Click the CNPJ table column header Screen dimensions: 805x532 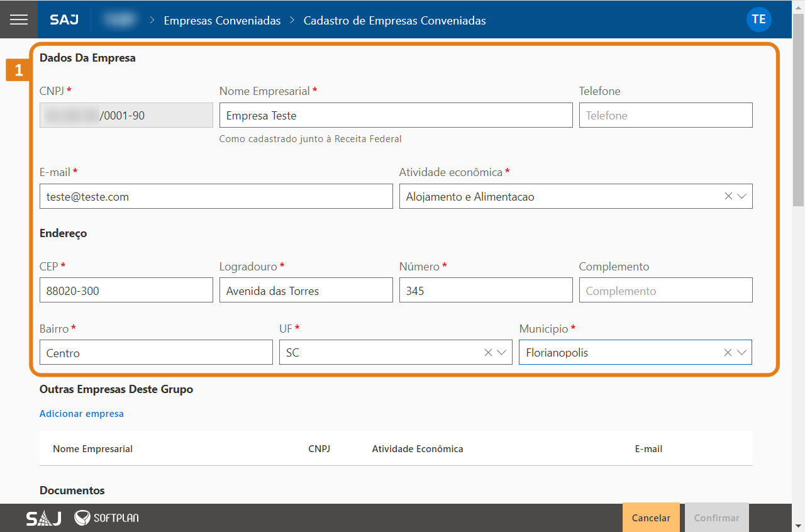319,448
